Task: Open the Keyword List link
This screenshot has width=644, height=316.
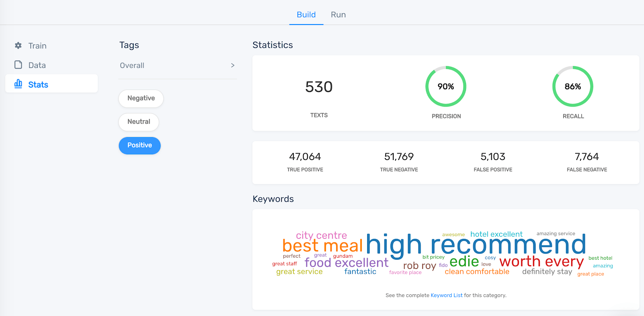Action: pyautogui.click(x=446, y=295)
